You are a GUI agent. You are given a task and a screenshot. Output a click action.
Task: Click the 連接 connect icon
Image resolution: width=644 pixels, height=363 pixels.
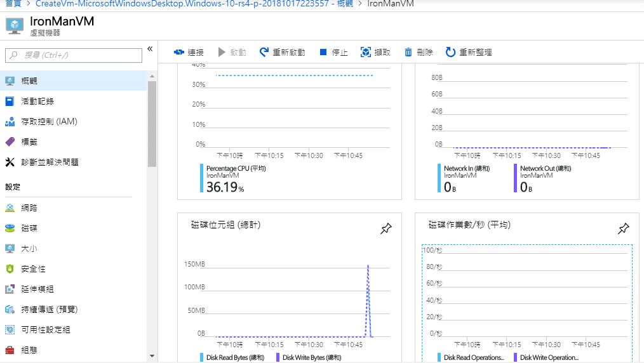(178, 52)
